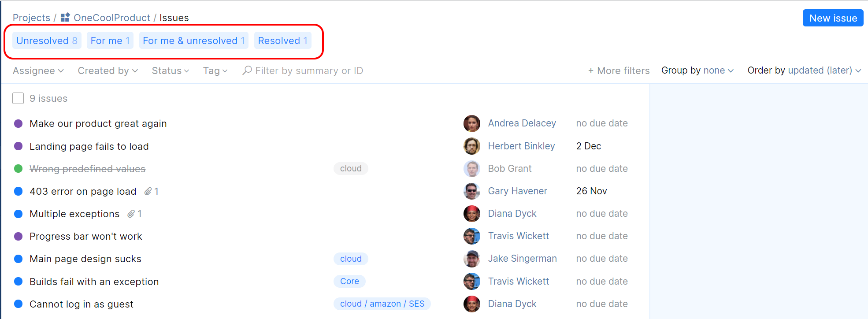Screen dimensions: 868x319
Task: Click the New issue button
Action: point(833,18)
